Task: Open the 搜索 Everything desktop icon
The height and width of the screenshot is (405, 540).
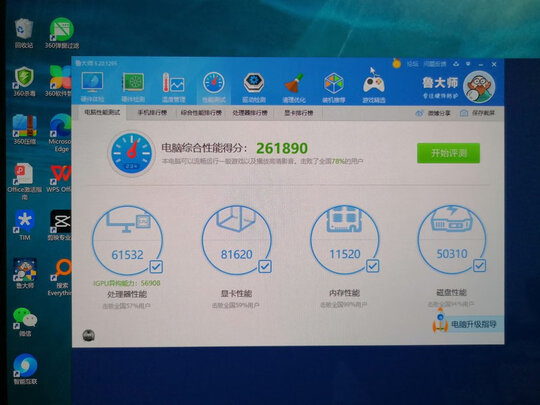Action: pos(62,269)
